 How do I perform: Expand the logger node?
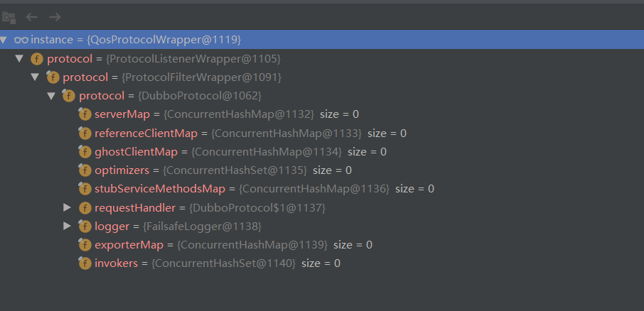68,226
